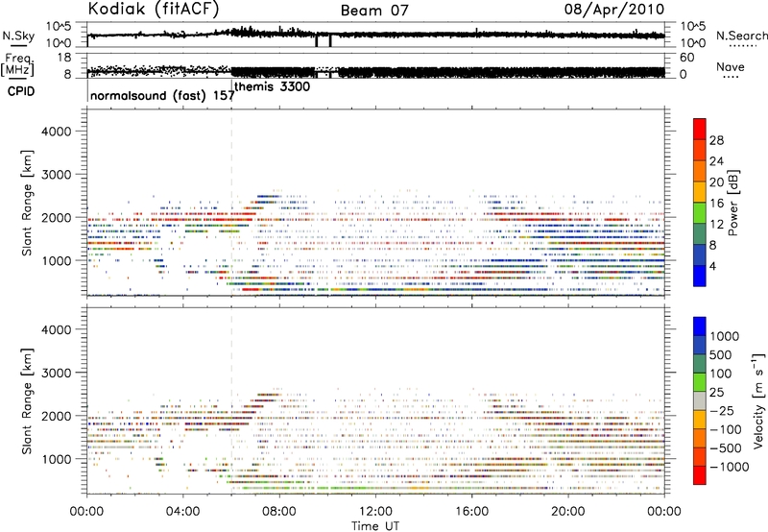The width and height of the screenshot is (768, 532).
Task: Click the "18" frequency tick label
Action: (x=64, y=58)
